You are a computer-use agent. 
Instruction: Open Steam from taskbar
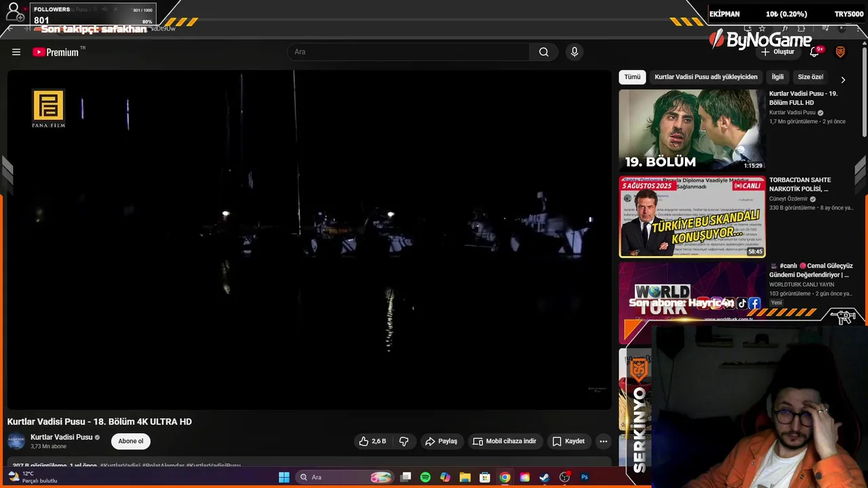545,477
